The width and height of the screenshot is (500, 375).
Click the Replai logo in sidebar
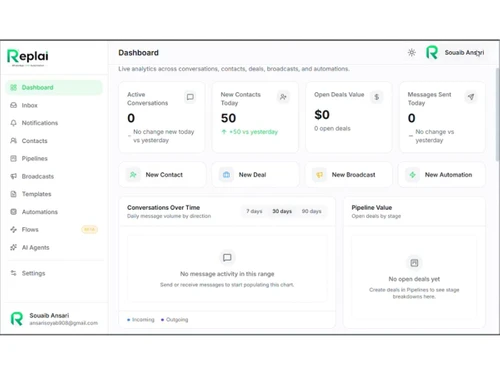pos(28,57)
